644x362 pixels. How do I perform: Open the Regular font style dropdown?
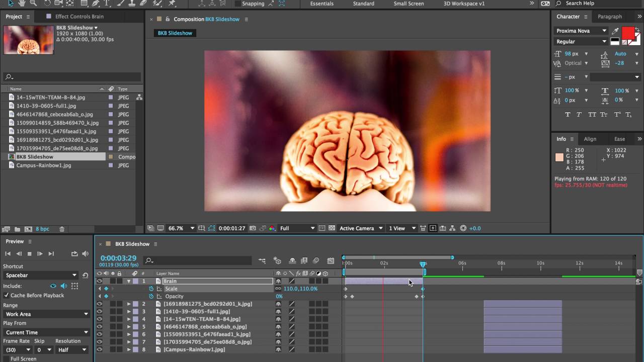point(581,42)
